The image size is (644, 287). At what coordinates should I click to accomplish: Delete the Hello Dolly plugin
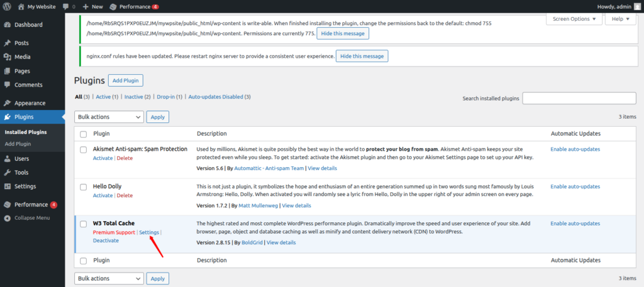pos(125,195)
